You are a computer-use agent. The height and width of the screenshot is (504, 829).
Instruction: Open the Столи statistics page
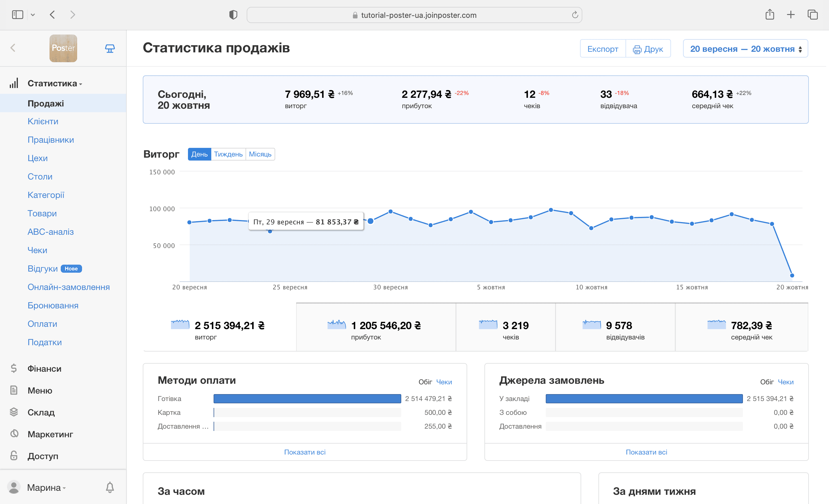(x=40, y=177)
